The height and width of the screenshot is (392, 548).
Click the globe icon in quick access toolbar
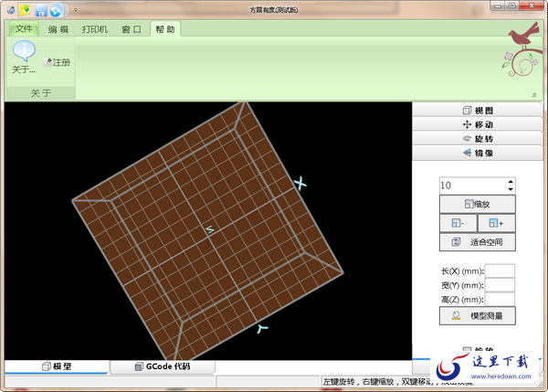56,10
